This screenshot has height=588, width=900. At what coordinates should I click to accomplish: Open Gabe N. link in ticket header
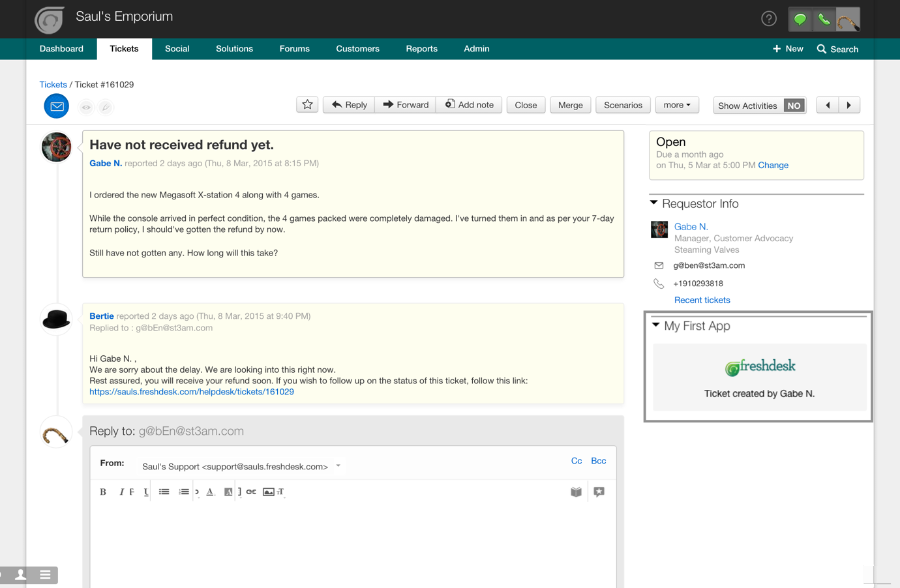click(x=106, y=164)
